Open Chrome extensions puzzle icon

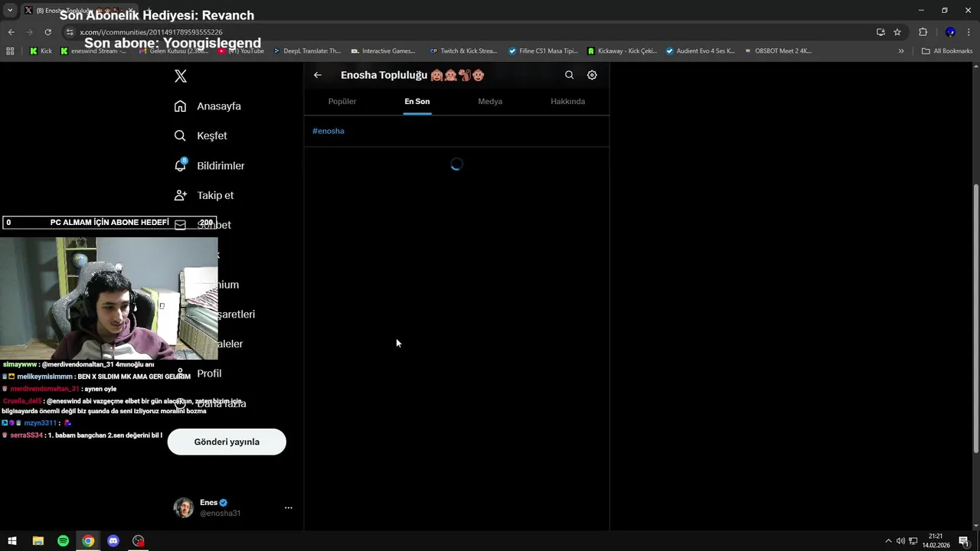923,32
